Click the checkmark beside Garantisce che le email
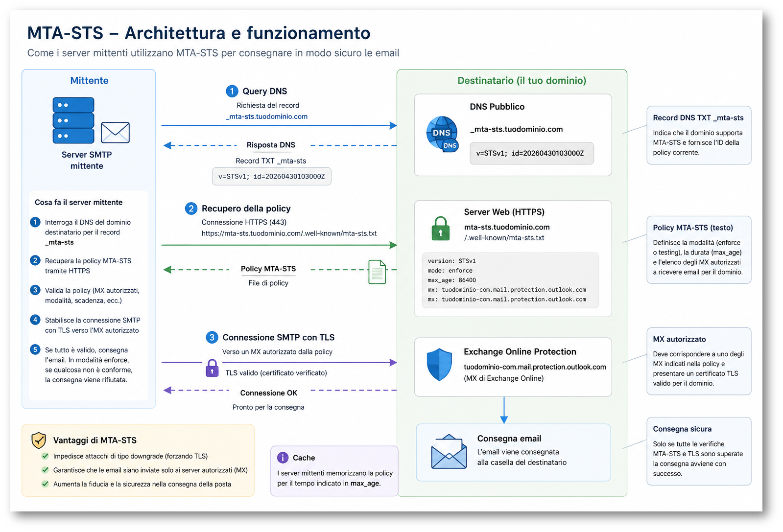 [x=45, y=470]
